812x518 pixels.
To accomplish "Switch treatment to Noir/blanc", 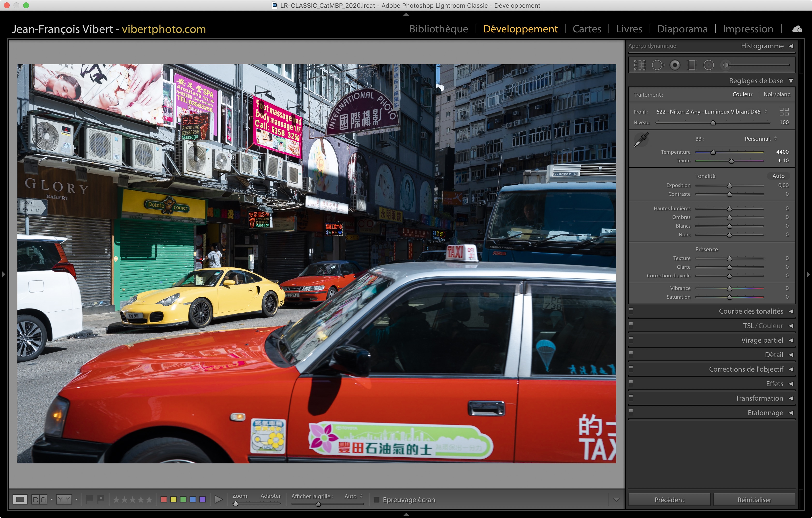I will coord(776,94).
